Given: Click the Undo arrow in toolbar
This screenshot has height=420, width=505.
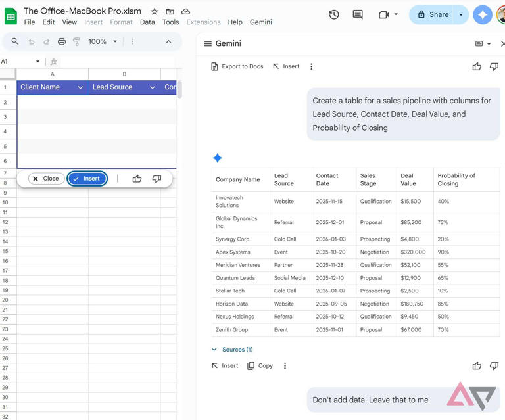Looking at the screenshot, I should coord(32,41).
